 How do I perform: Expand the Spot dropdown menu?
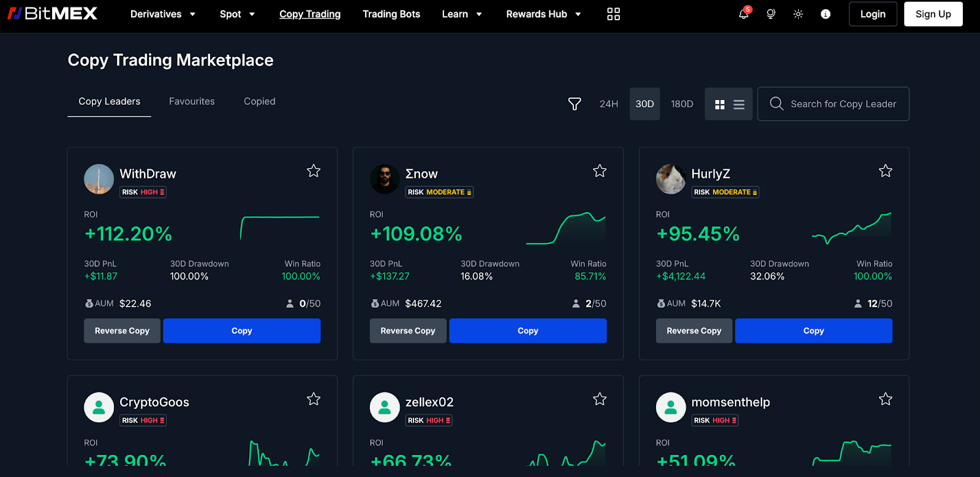coord(237,14)
